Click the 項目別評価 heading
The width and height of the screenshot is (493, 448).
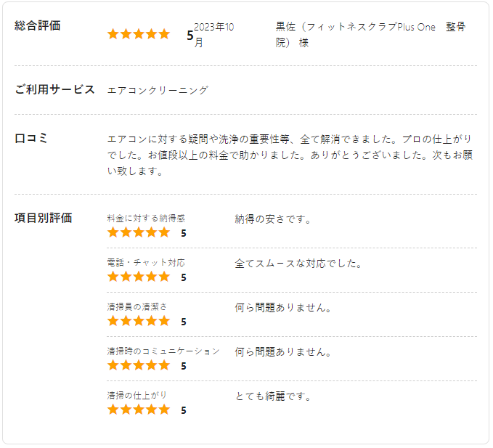click(x=44, y=219)
